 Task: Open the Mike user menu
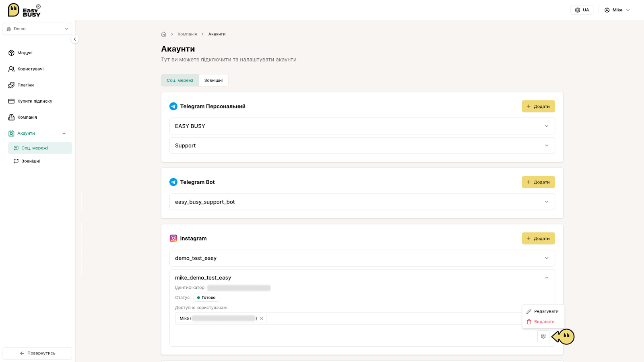click(x=617, y=10)
